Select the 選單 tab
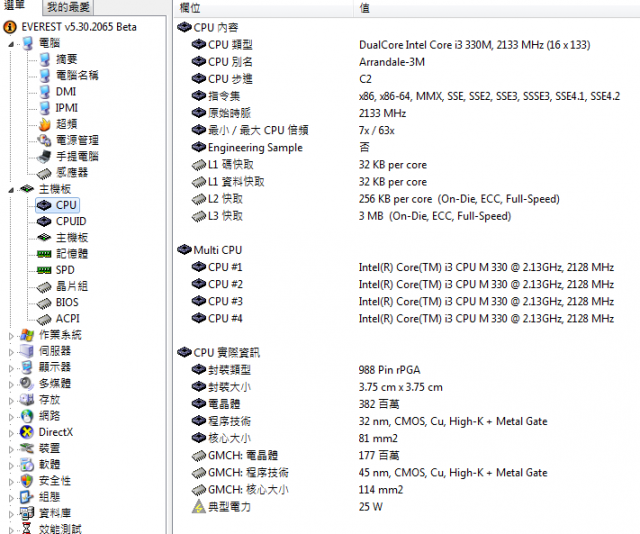 tap(14, 5)
